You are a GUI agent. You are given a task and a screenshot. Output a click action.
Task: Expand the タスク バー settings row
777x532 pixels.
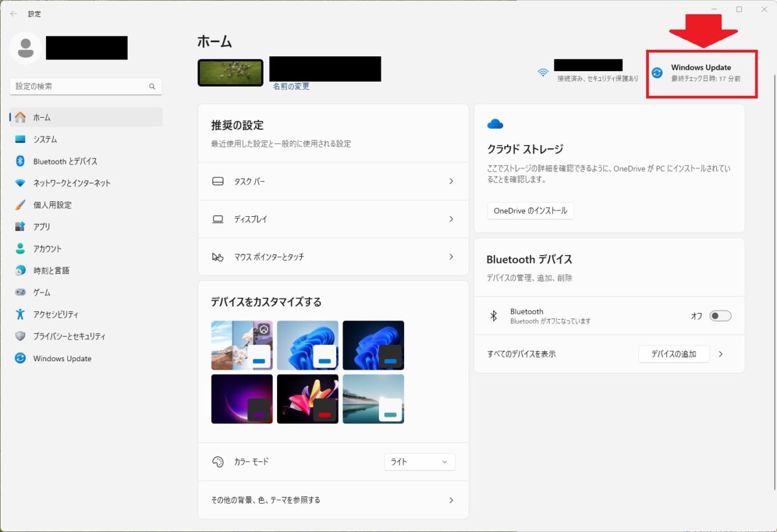(333, 181)
